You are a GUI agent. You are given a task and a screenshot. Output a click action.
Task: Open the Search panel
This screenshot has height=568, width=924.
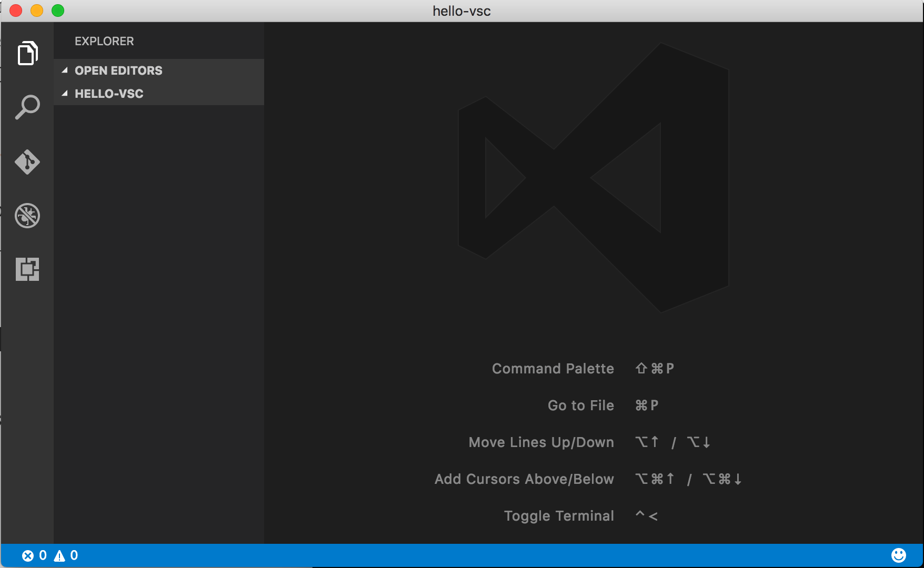click(x=28, y=107)
